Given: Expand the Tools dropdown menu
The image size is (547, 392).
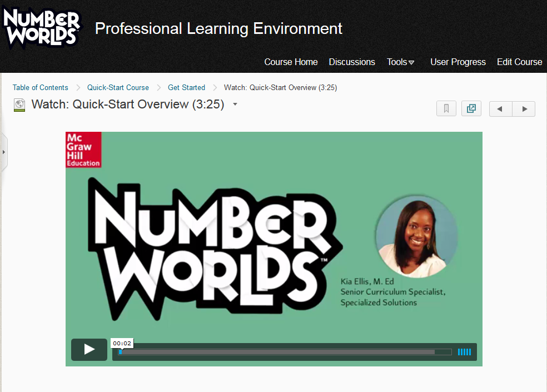Looking at the screenshot, I should (x=400, y=62).
